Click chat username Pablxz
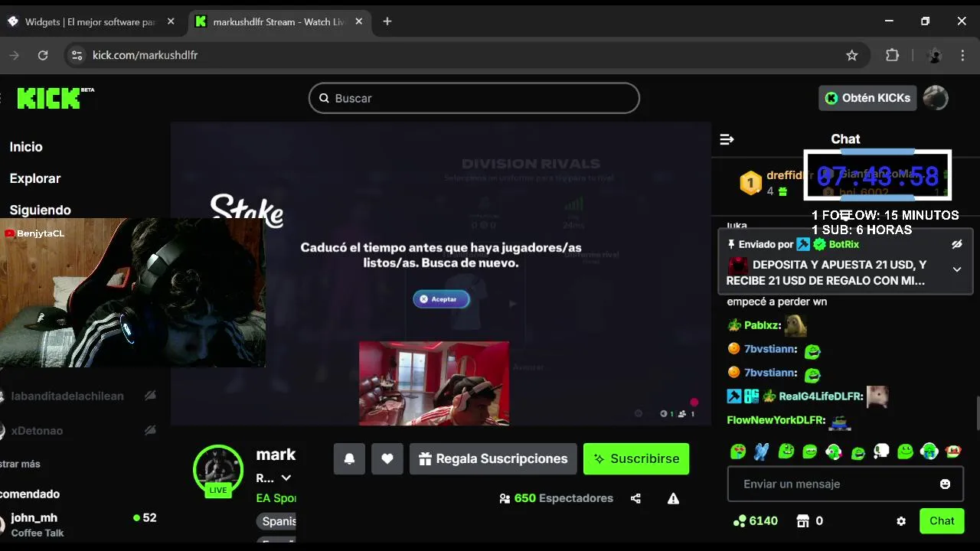This screenshot has height=551, width=980. pyautogui.click(x=760, y=325)
